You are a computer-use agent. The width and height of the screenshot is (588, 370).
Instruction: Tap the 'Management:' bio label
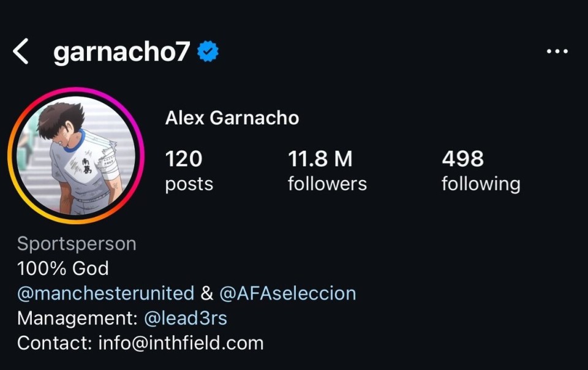point(78,319)
